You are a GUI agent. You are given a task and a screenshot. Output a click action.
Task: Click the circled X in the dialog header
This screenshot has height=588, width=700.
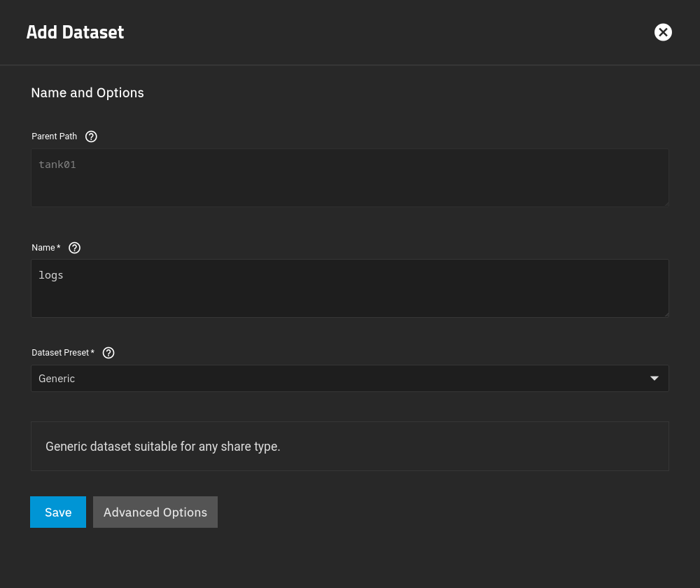coord(663,32)
